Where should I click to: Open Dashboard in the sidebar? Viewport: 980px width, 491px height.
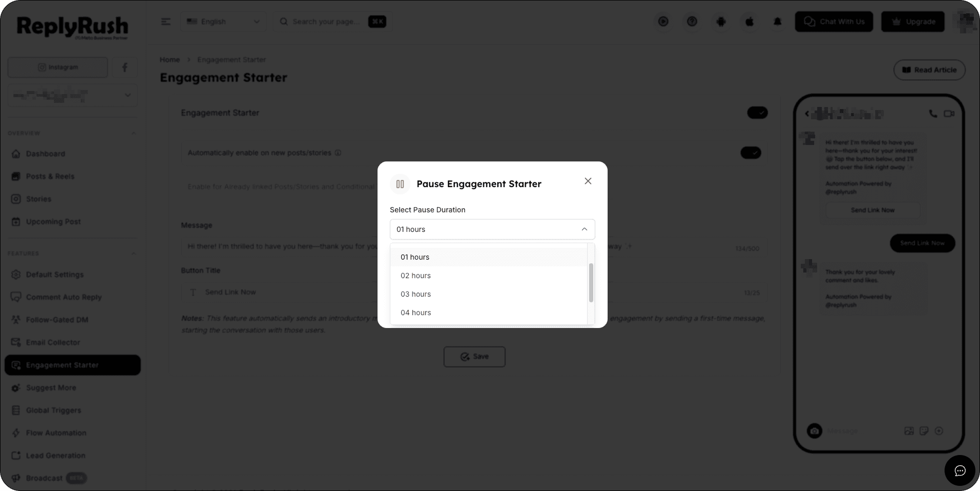coord(72,154)
